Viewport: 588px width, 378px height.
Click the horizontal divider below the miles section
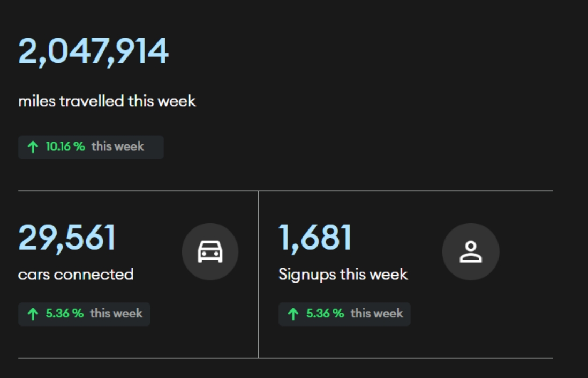tap(285, 191)
